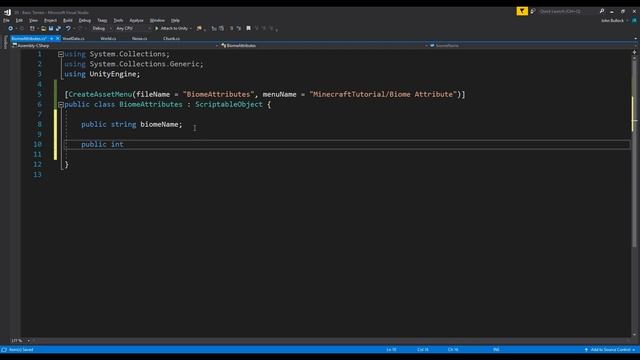Click the next bookmark toolbar icon
The height and width of the screenshot is (360, 640).
pyautogui.click(x=264, y=29)
